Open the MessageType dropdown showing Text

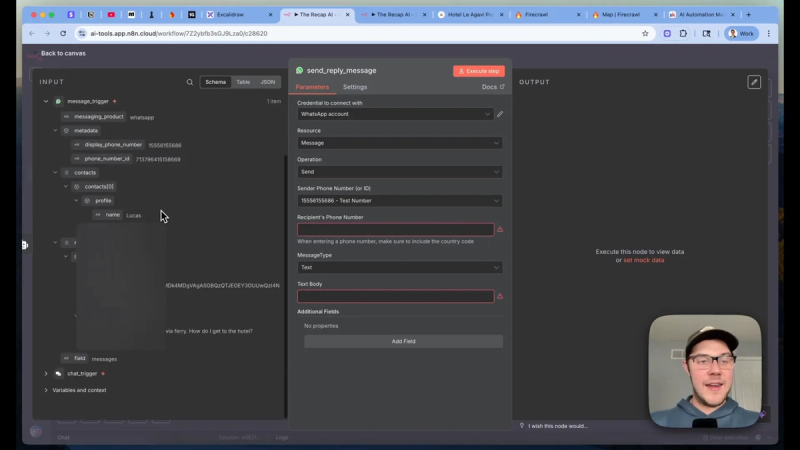tap(399, 267)
